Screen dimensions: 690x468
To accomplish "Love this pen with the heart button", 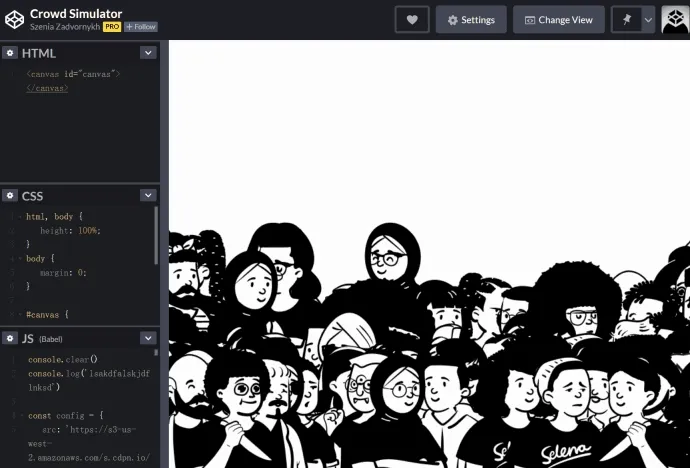I will tap(411, 19).
